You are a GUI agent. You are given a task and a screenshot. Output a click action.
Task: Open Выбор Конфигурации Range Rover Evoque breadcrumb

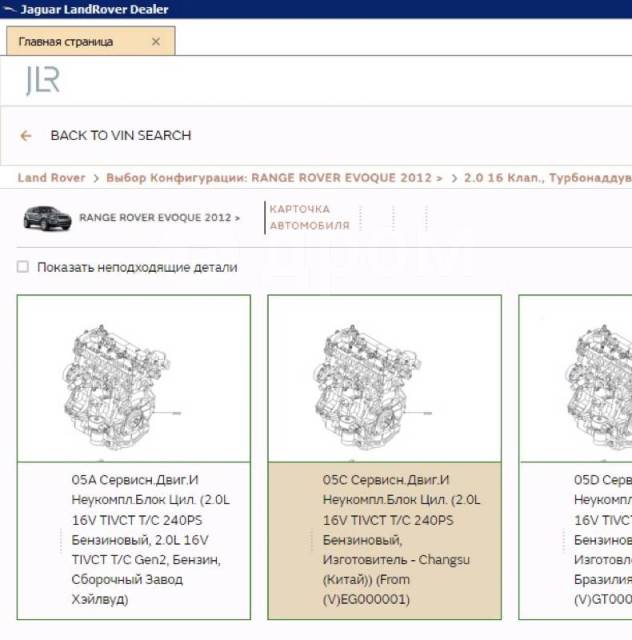pyautogui.click(x=273, y=178)
